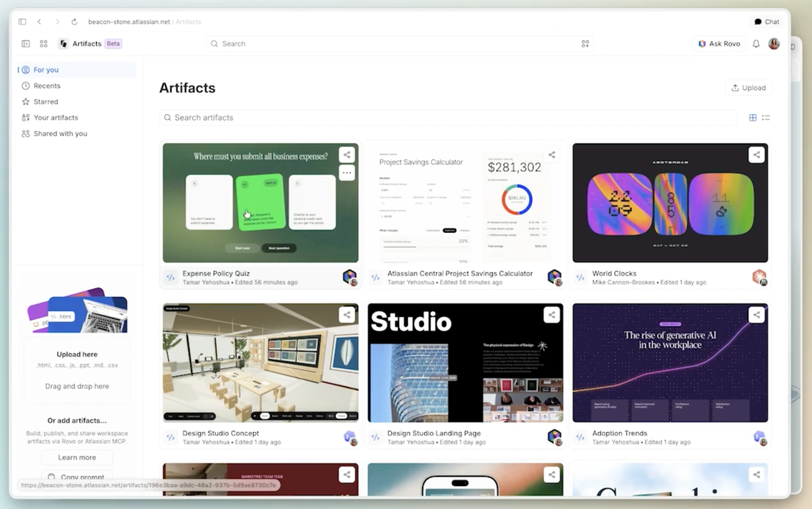Open the user profile avatar menu
Image resolution: width=812 pixels, height=509 pixels.
774,44
